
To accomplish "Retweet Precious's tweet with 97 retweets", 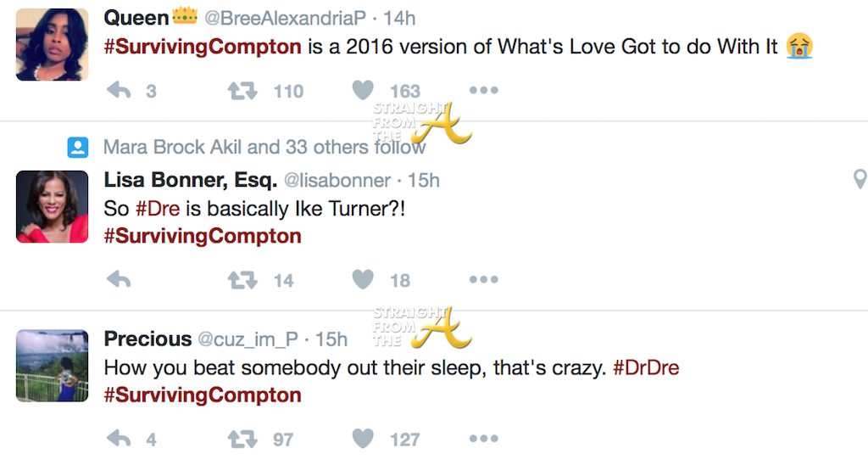I will click(x=242, y=438).
